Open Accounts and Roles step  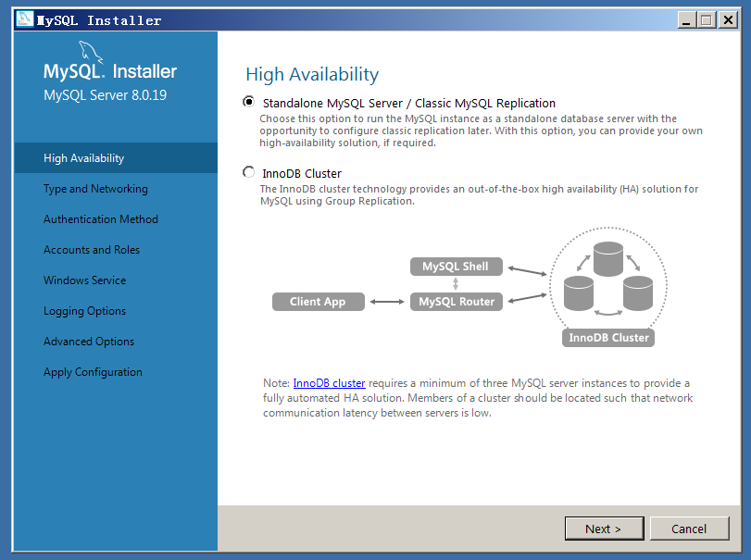tap(92, 250)
